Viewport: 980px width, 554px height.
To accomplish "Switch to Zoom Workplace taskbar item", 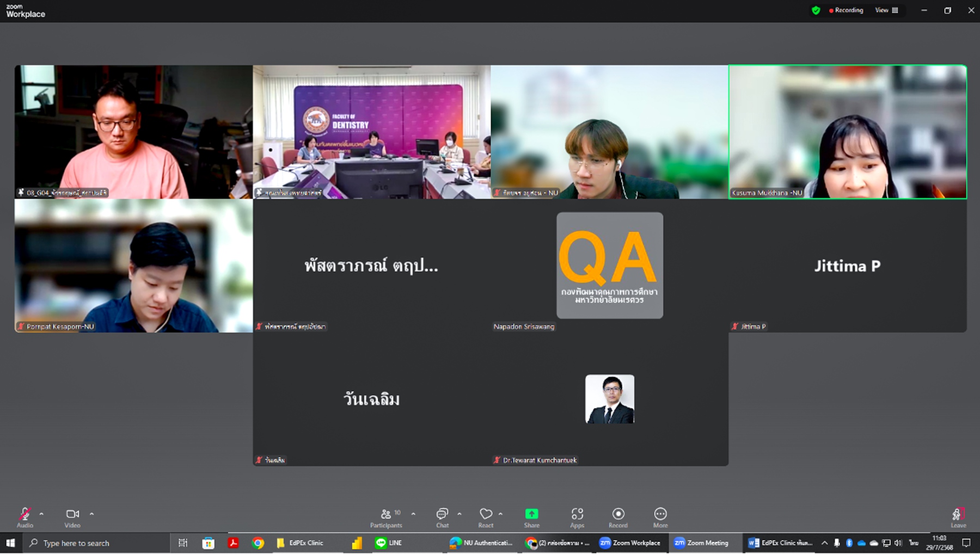I will pyautogui.click(x=630, y=543).
